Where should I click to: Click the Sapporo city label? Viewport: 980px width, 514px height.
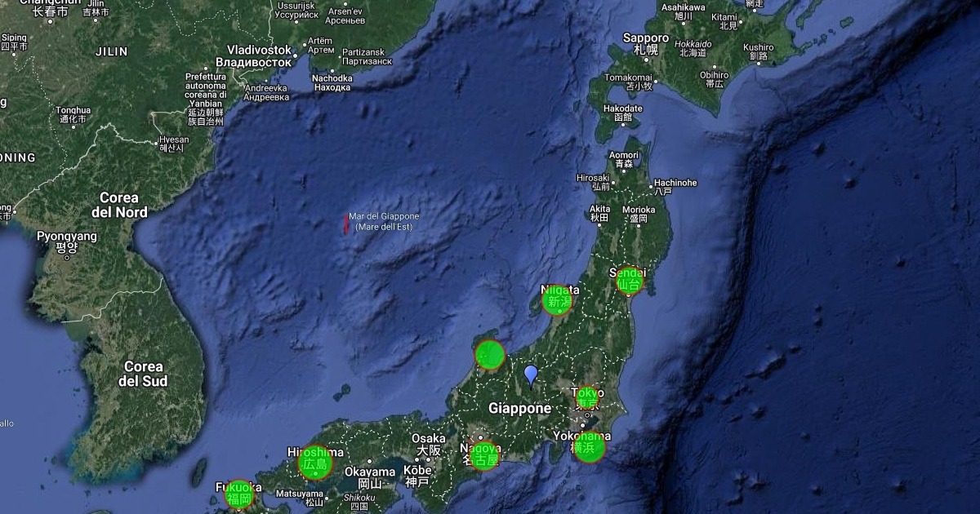pos(645,43)
